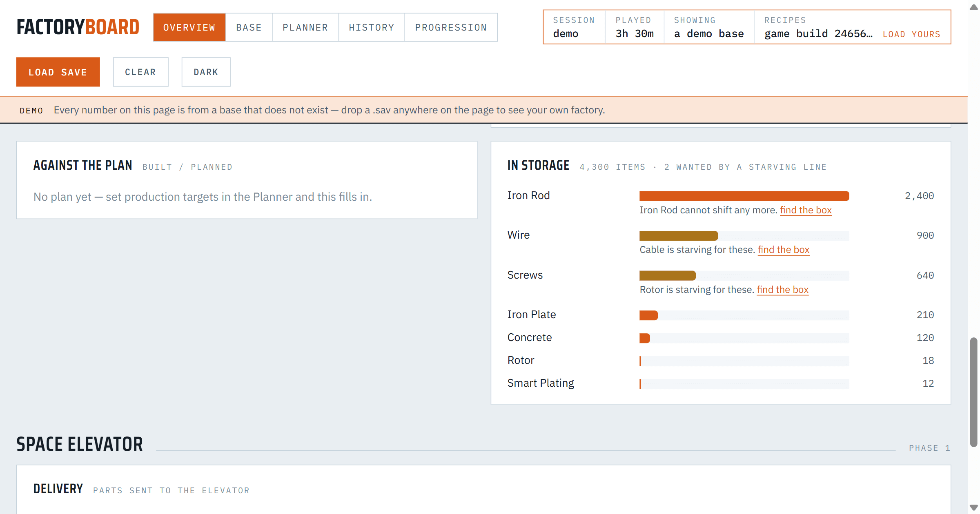The width and height of the screenshot is (980, 514).
Task: Click scrollbar down arrow
Action: [x=974, y=507]
